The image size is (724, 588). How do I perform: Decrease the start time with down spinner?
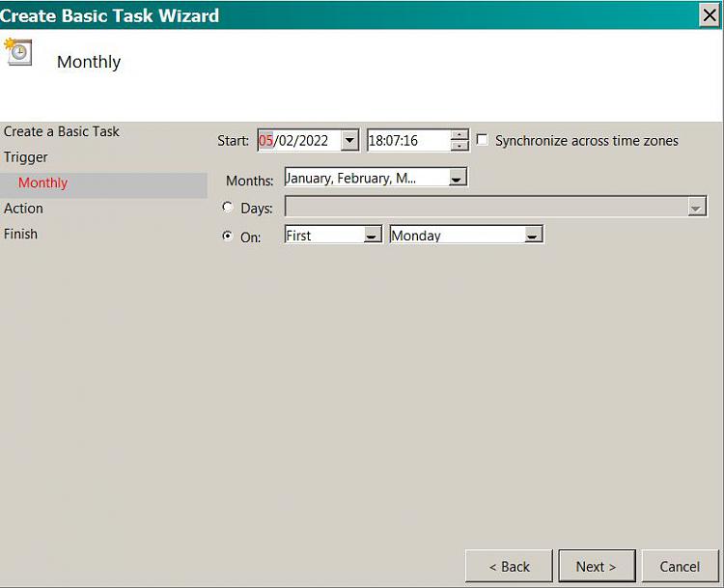pos(459,146)
